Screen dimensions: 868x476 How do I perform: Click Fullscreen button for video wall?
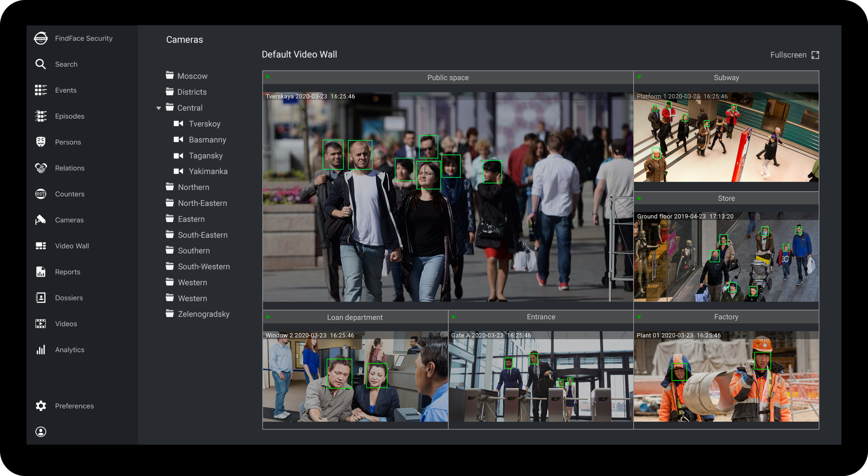(794, 55)
